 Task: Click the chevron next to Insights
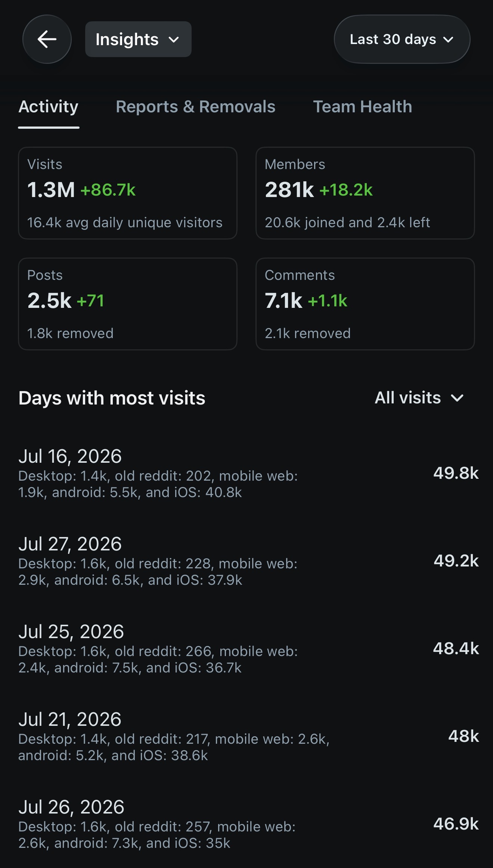[174, 40]
